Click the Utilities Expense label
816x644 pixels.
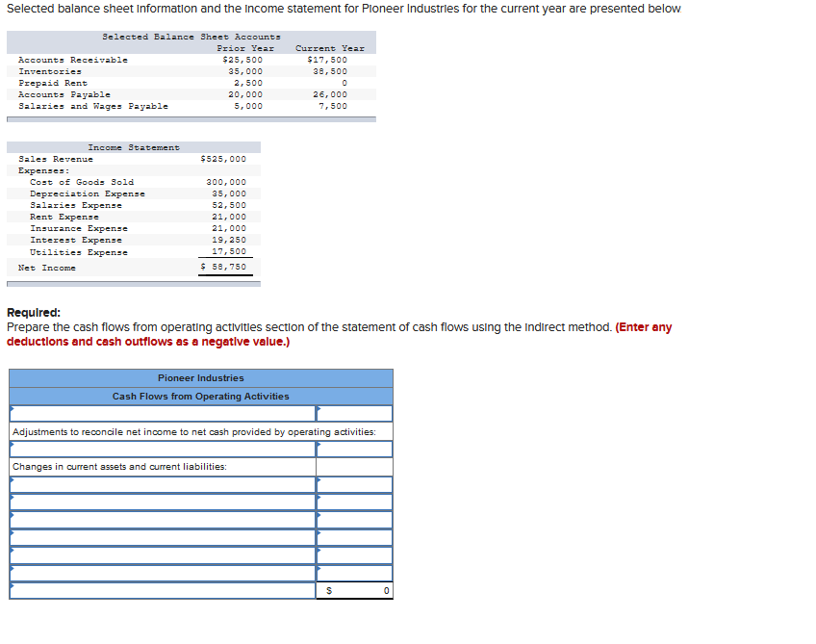(79, 252)
